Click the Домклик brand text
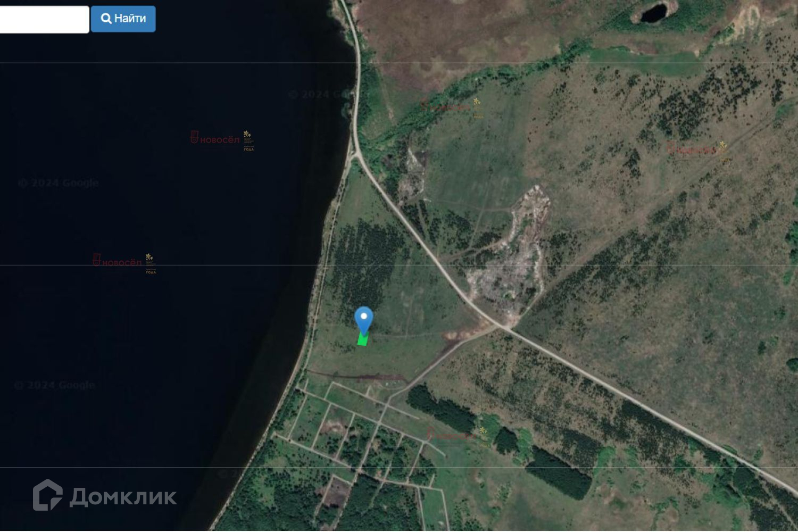The height and width of the screenshot is (532, 798). pos(123,497)
